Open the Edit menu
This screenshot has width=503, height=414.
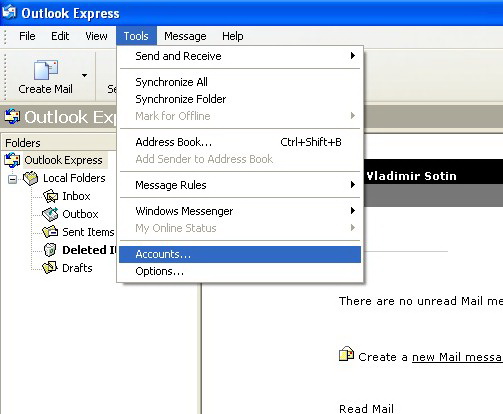[60, 36]
